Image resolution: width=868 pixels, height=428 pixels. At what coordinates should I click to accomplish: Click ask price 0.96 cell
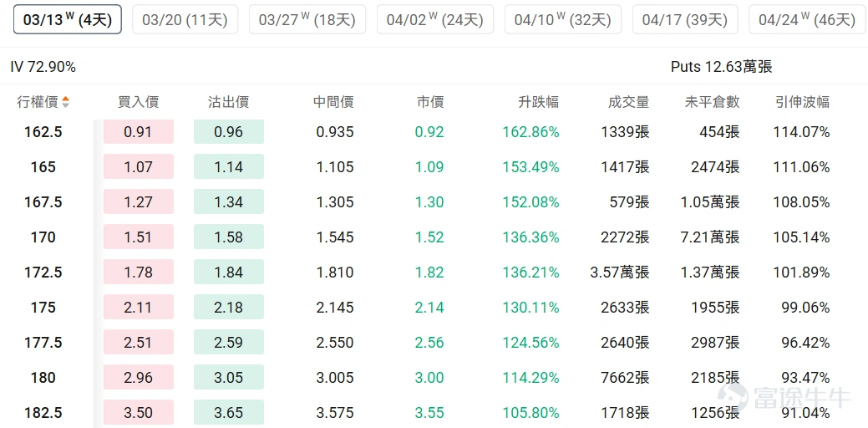[x=229, y=132]
